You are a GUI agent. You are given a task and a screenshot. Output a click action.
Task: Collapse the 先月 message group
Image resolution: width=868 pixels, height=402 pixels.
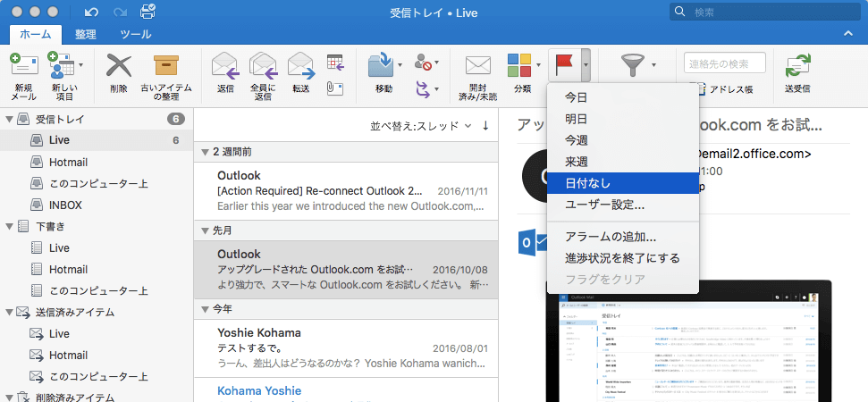pyautogui.click(x=206, y=231)
